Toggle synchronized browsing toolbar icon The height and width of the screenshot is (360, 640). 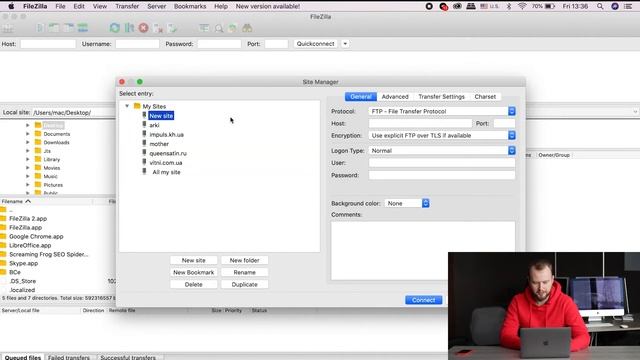(233, 28)
